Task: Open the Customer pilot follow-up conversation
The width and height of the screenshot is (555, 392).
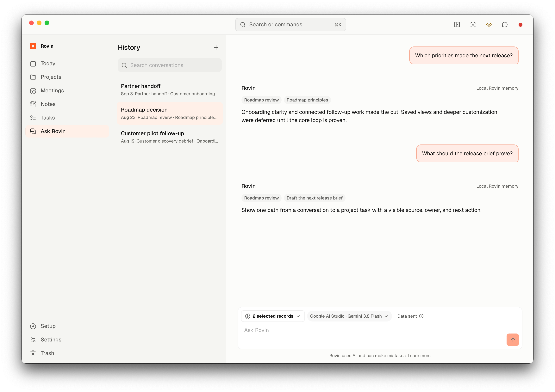Action: pos(170,137)
